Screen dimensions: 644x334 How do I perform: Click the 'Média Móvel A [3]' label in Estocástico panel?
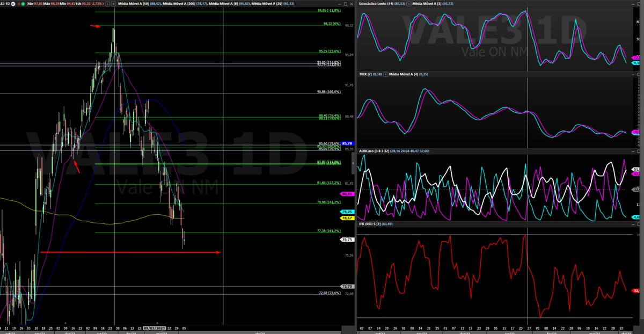(x=427, y=3)
